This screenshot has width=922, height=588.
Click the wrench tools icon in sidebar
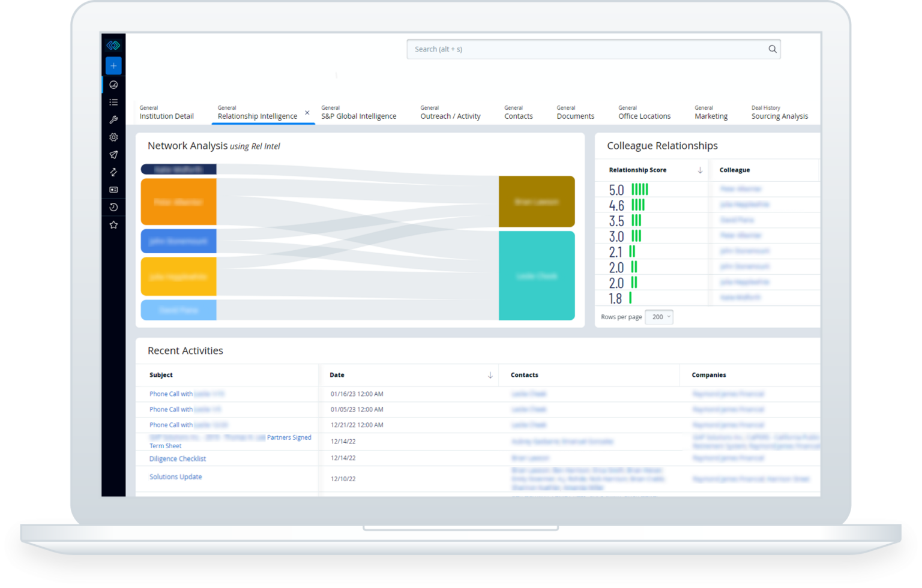click(x=113, y=120)
